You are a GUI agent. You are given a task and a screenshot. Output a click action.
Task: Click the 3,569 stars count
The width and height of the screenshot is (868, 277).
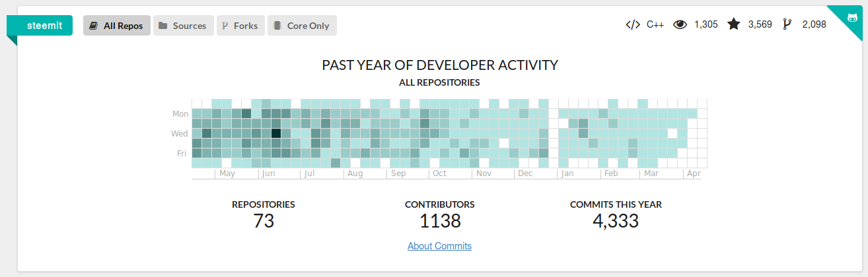760,24
